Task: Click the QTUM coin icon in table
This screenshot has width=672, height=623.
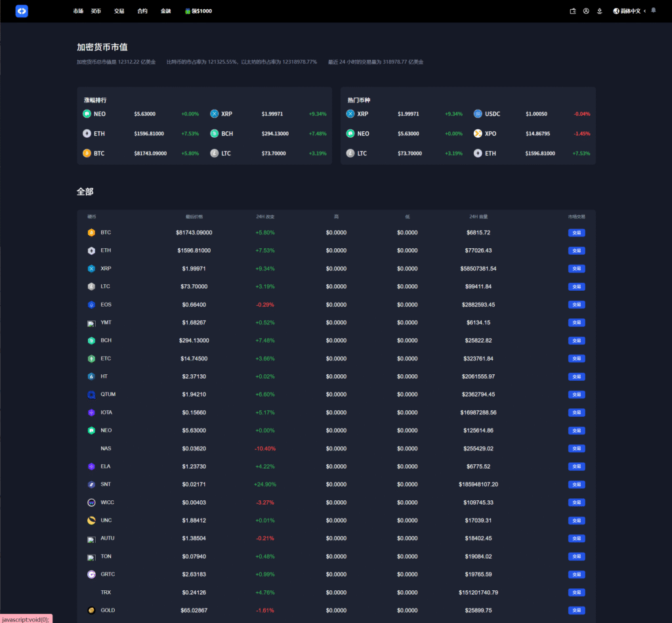Action: coord(91,395)
